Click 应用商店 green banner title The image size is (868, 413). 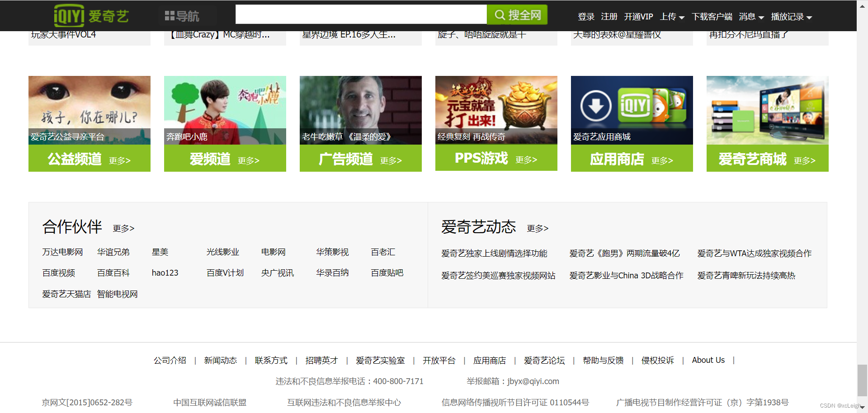[617, 159]
